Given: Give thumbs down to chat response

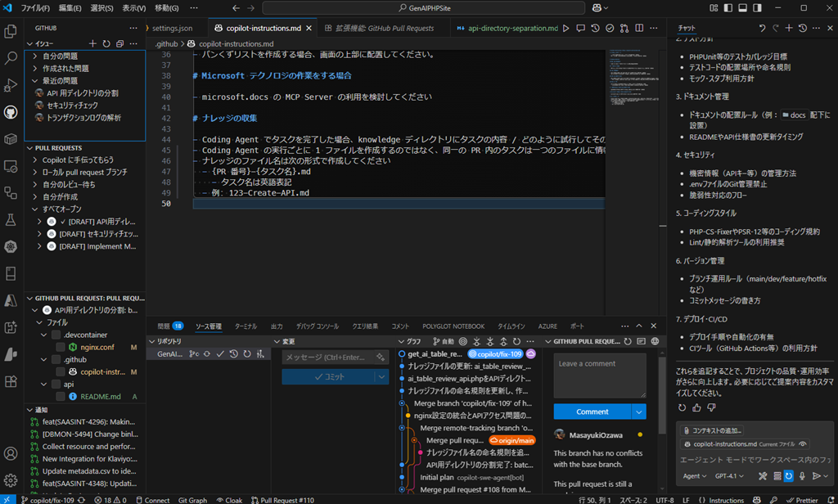Looking at the screenshot, I should pos(711,407).
